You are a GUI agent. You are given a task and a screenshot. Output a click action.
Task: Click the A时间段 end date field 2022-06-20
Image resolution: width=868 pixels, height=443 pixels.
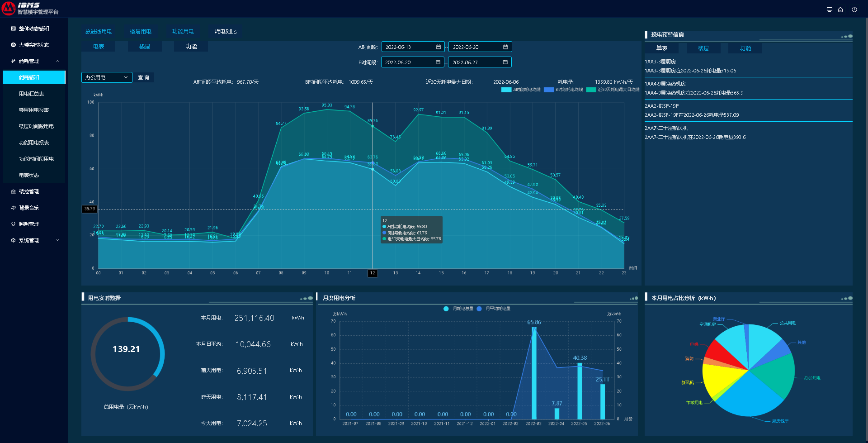[475, 47]
